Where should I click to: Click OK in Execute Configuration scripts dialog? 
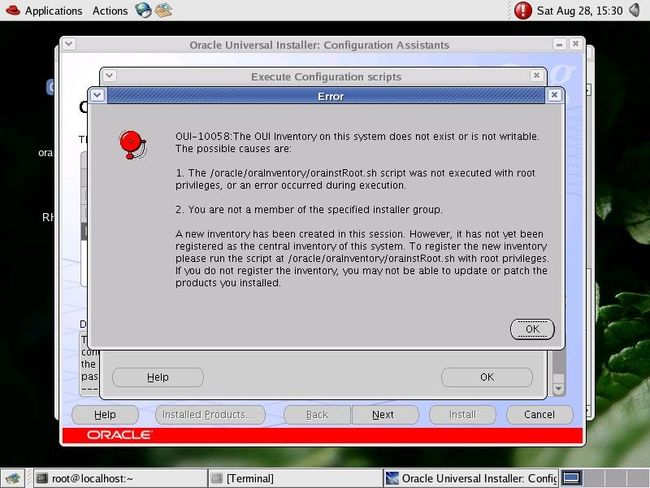click(x=487, y=377)
